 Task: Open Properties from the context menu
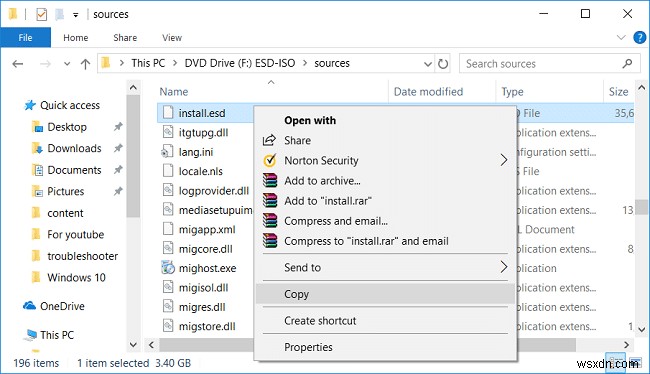point(385,347)
